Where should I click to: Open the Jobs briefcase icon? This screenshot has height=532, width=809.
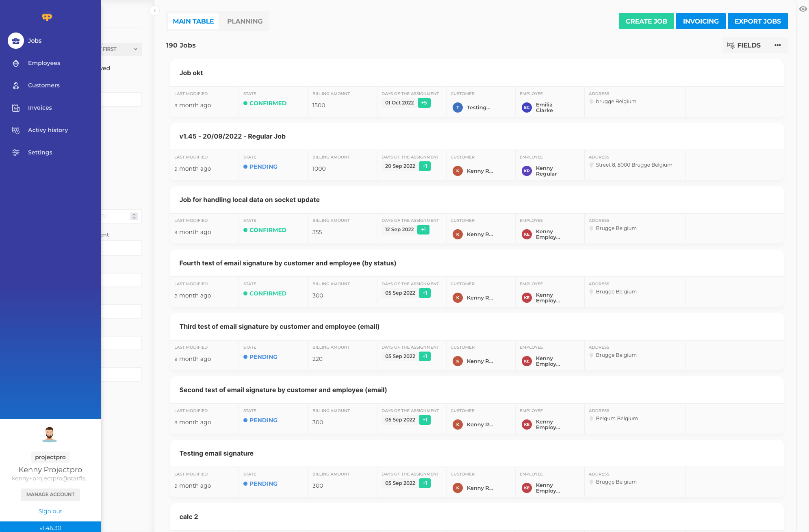16,41
